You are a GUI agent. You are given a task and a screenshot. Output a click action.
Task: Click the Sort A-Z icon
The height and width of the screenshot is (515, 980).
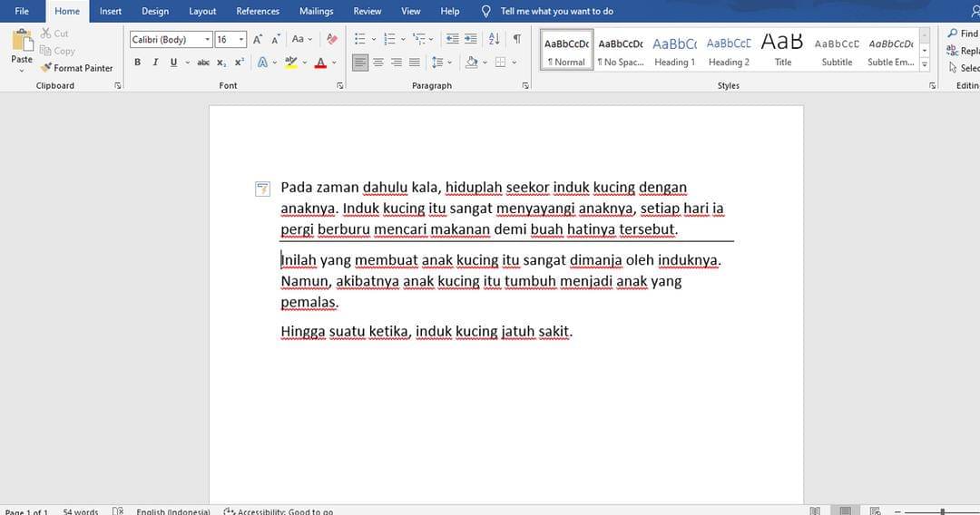[x=494, y=39]
